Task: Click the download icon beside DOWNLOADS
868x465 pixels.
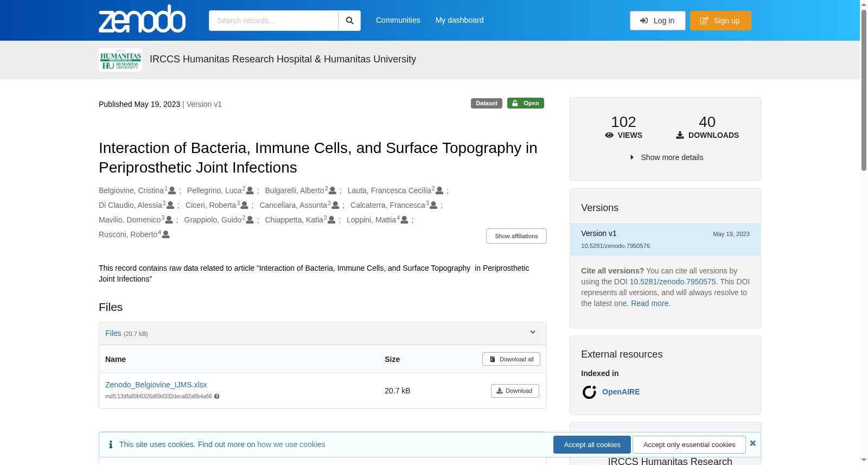Action: 680,135
